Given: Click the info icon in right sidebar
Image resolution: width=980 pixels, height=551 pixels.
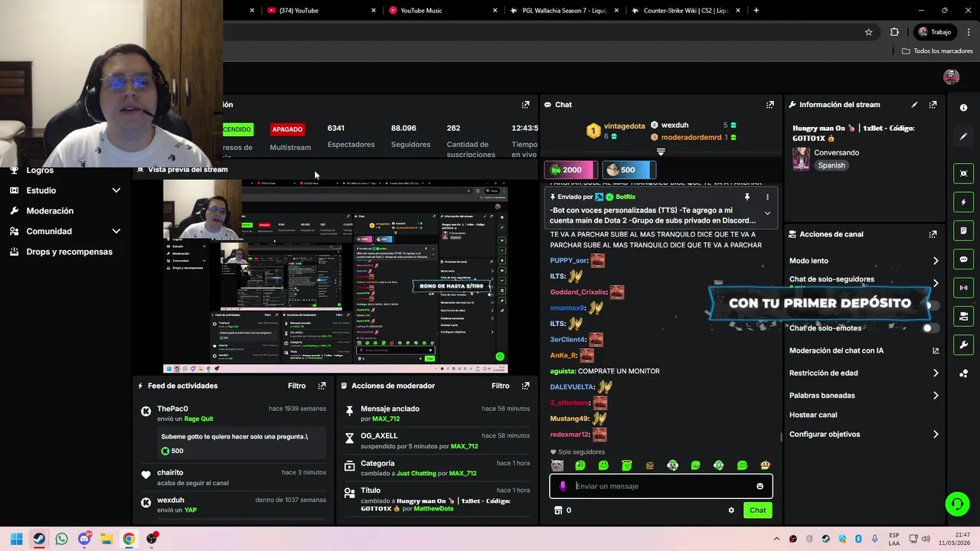Looking at the screenshot, I should (x=963, y=108).
